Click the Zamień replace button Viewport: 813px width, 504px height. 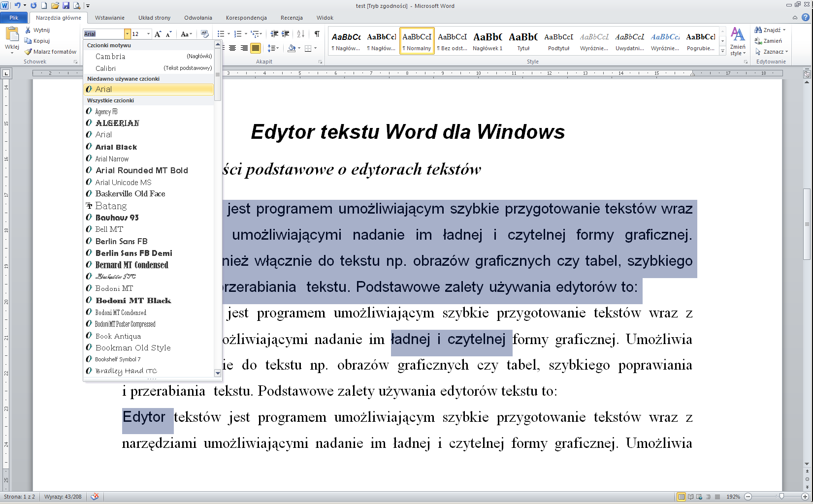pyautogui.click(x=768, y=41)
